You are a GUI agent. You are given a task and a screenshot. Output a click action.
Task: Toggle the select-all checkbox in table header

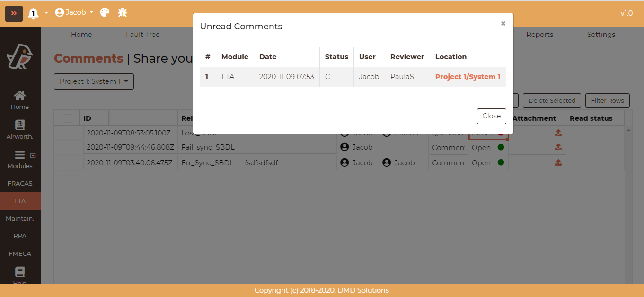point(67,118)
